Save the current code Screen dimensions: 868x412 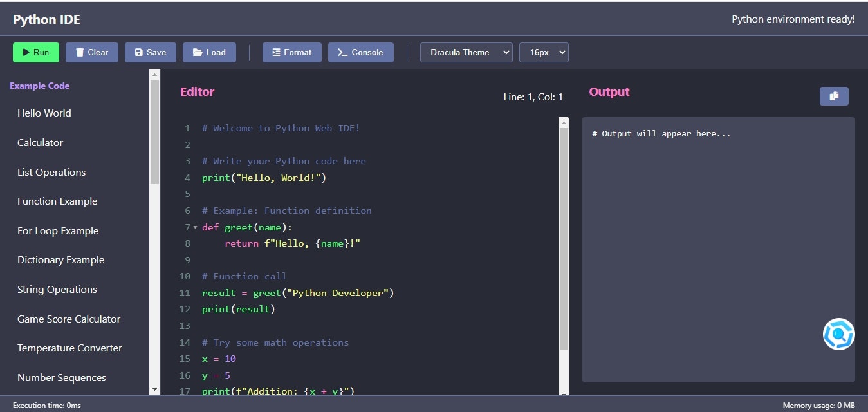point(151,52)
